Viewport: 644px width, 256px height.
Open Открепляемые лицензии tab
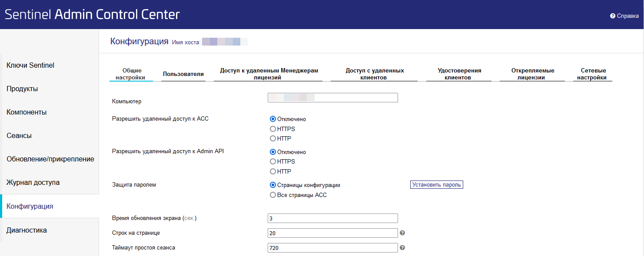click(533, 74)
